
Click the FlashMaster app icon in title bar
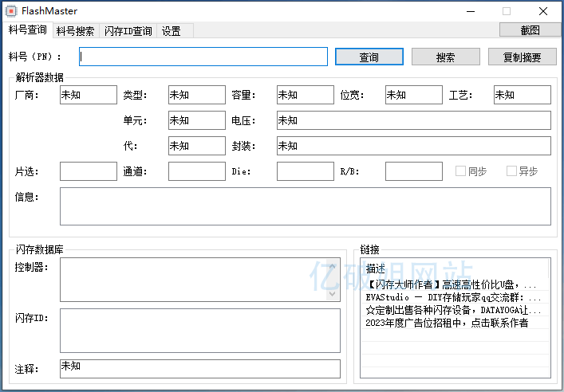click(x=11, y=11)
